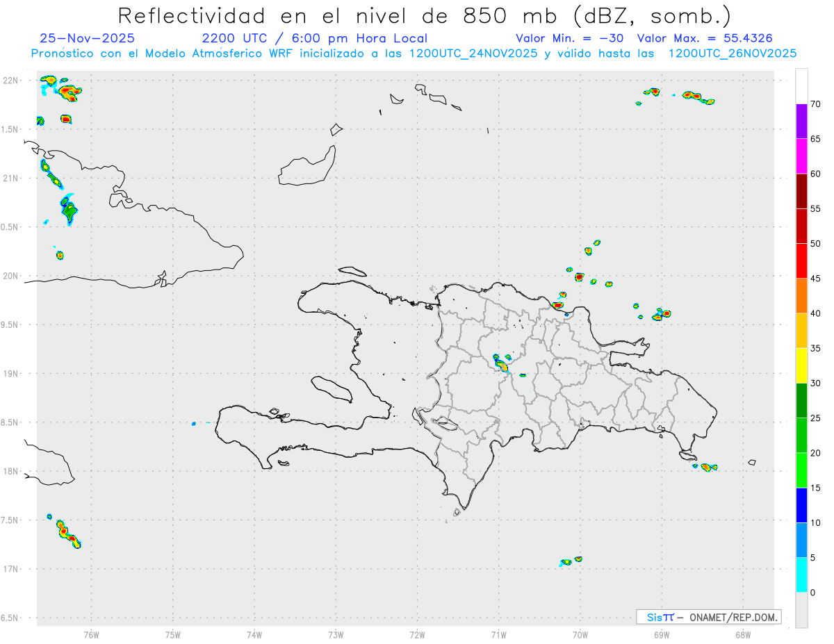Pick the cyan 0–5 dBZ colorbar swatch
834x644 pixels.
click(801, 575)
